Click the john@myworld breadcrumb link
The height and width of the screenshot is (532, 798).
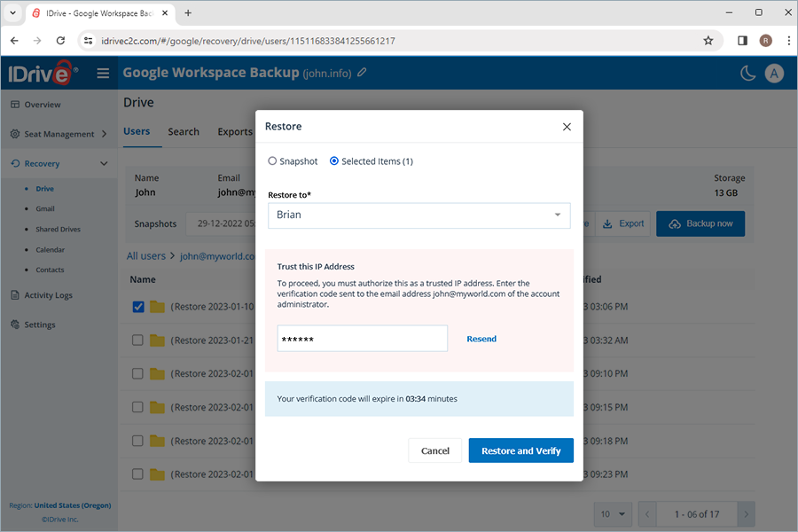[217, 256]
